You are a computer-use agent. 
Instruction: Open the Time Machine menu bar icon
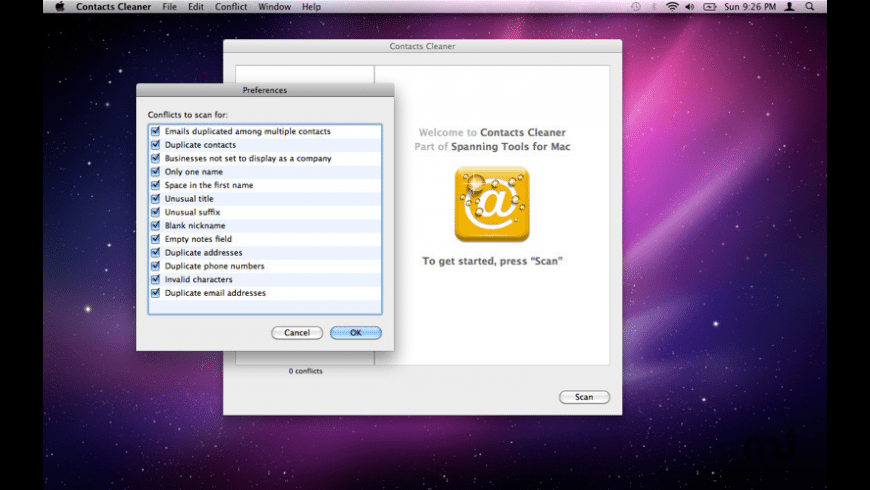[x=636, y=7]
